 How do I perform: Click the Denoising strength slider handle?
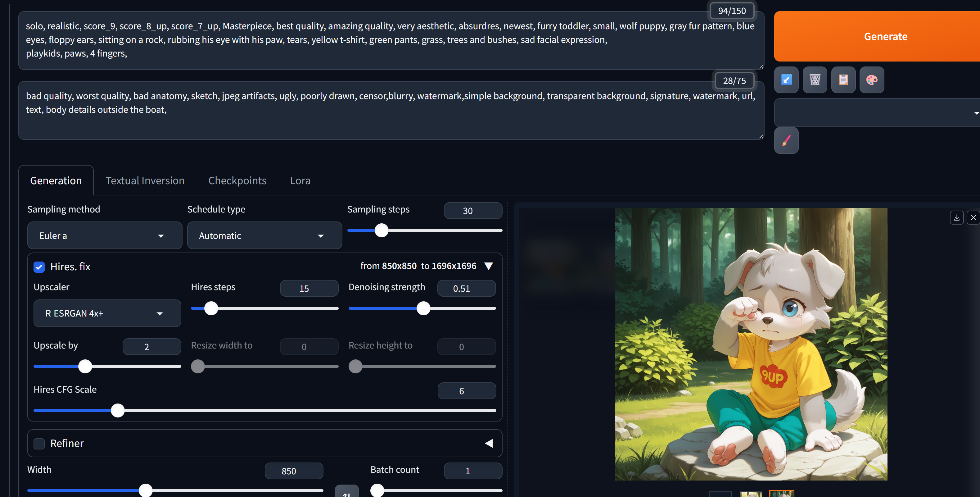pos(423,308)
